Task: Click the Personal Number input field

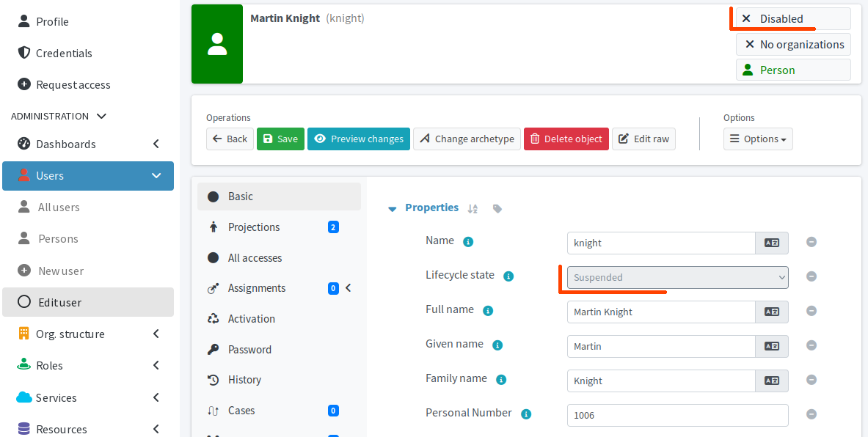Action: [676, 415]
